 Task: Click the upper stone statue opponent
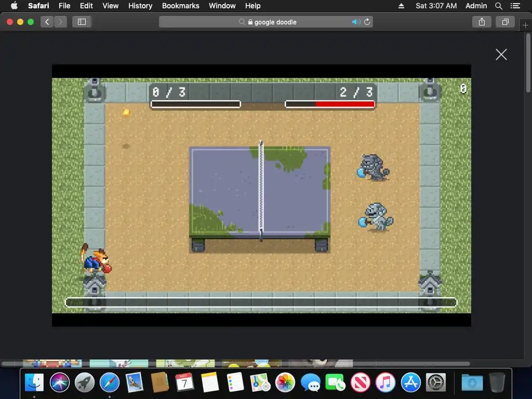coord(373,167)
